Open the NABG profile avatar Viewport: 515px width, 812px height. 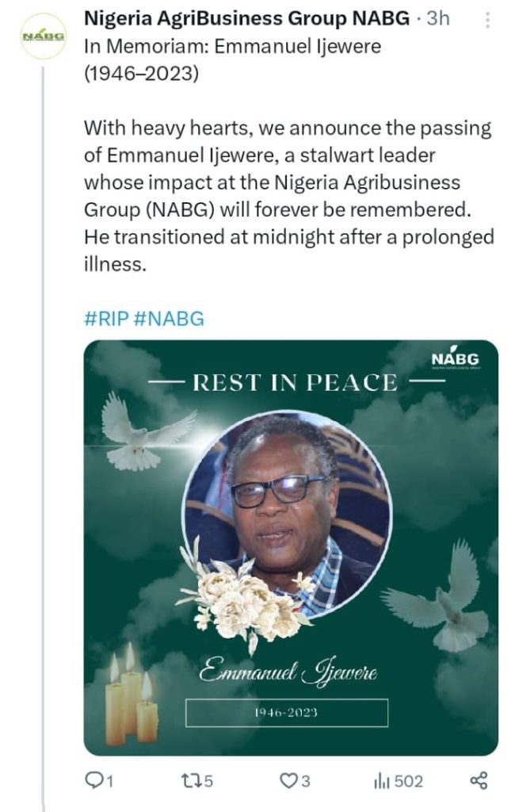pyautogui.click(x=44, y=36)
